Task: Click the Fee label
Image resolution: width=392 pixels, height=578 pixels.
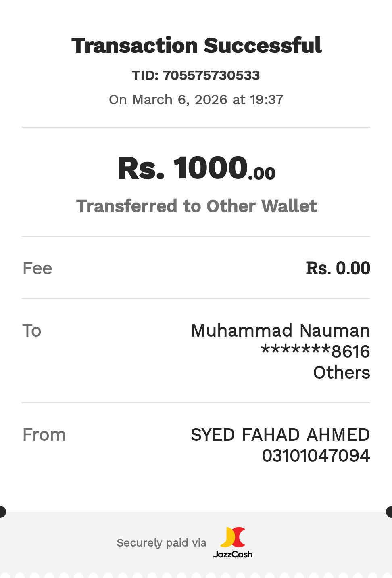Action: [37, 268]
